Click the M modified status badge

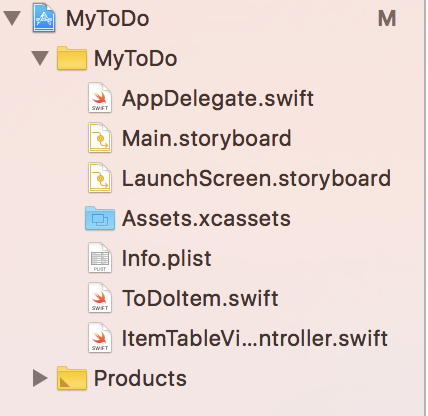[x=387, y=18]
